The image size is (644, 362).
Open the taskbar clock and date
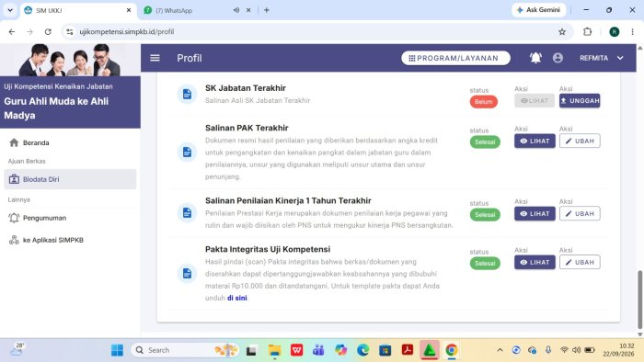(618, 350)
